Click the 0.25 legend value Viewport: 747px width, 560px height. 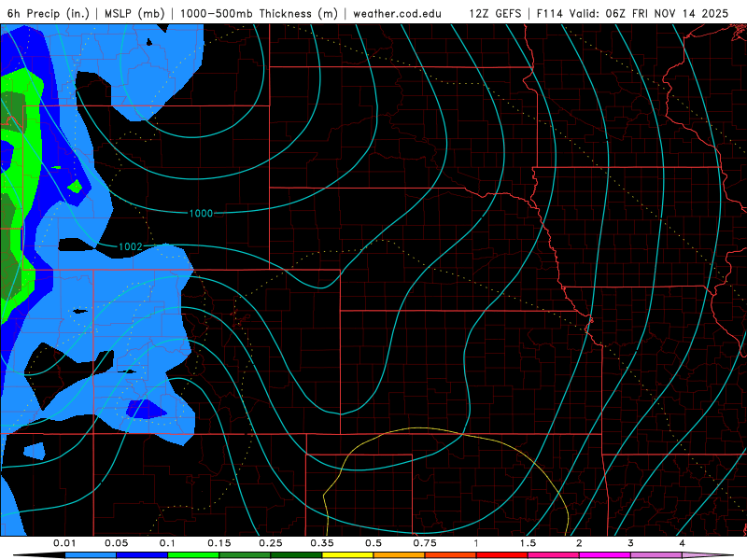[x=271, y=543]
